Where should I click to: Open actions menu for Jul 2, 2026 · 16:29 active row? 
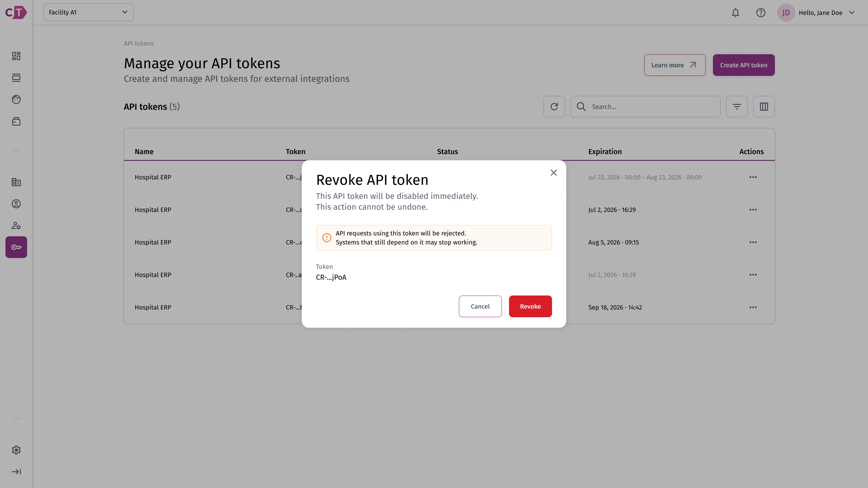point(753,210)
